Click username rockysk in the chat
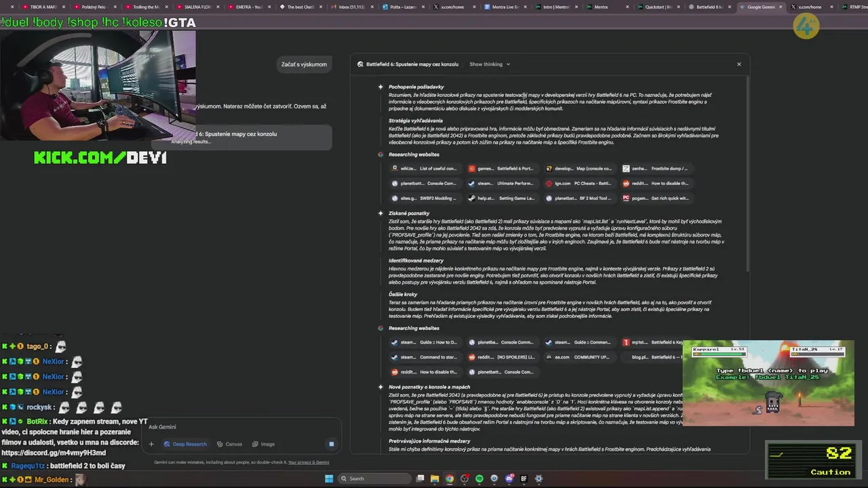Image resolution: width=868 pixels, height=488 pixels. tap(40, 407)
